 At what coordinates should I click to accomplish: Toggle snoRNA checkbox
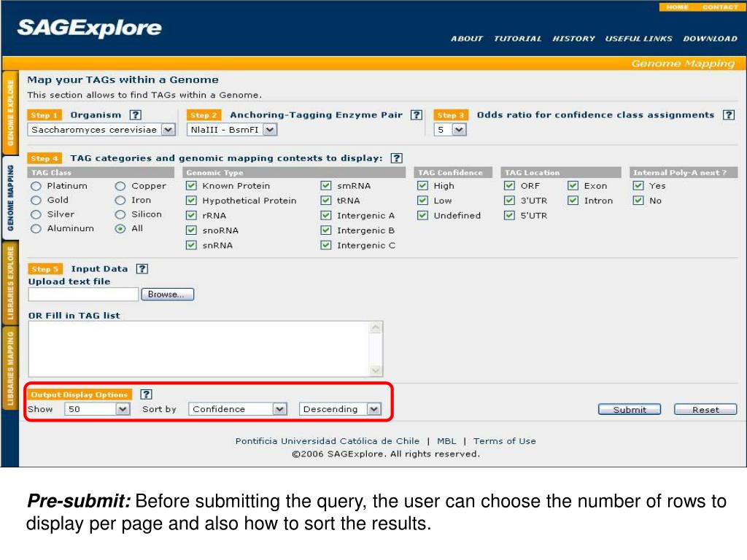[191, 230]
